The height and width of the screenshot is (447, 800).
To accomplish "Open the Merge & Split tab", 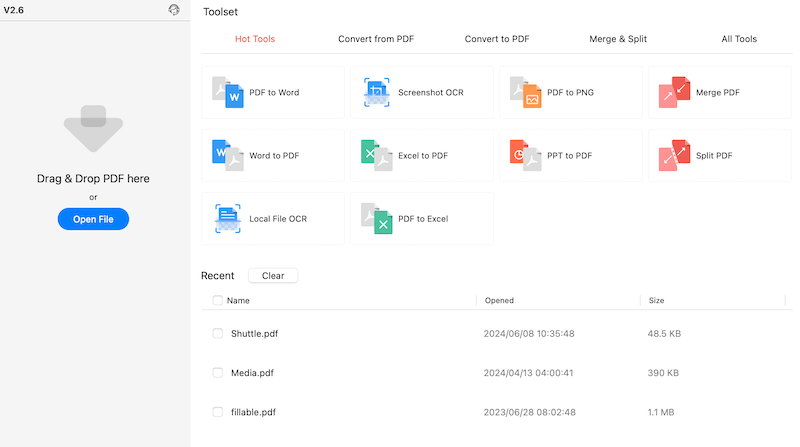I will click(618, 39).
